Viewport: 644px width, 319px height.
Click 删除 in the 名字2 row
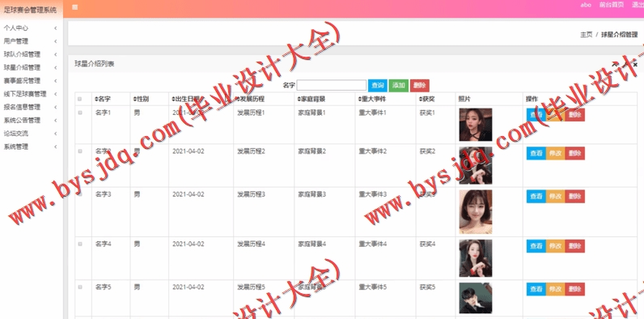(575, 153)
